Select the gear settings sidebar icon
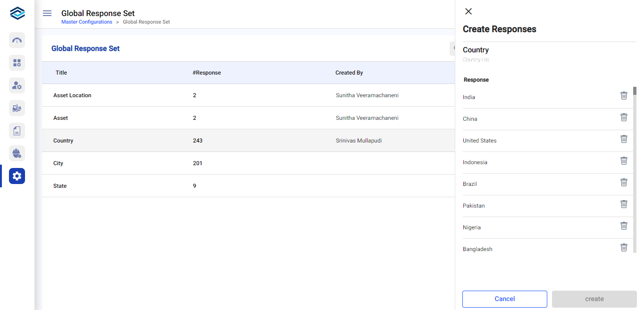Viewport: 644px width, 310px height. tap(17, 176)
